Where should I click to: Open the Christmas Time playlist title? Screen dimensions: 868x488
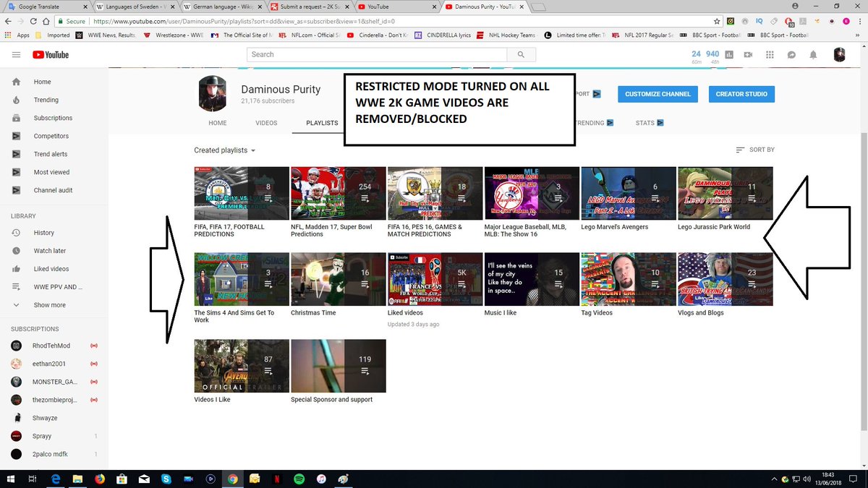point(313,313)
